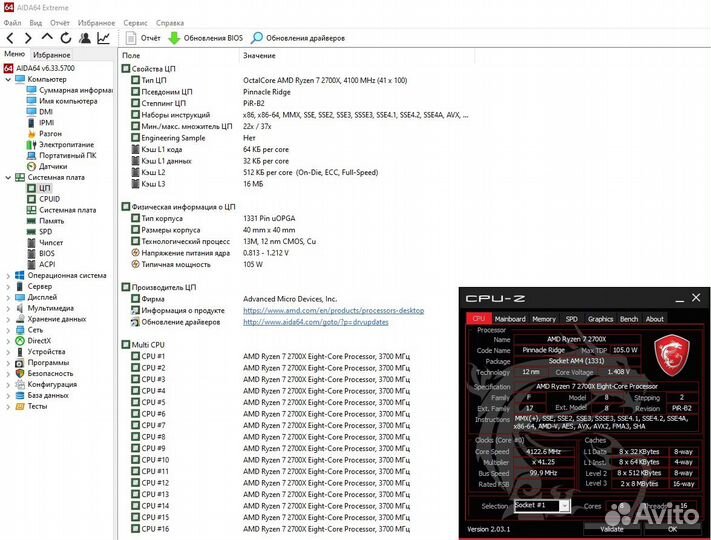The width and height of the screenshot is (711, 540).
Task: Select База данных tree item
Action: click(x=42, y=395)
